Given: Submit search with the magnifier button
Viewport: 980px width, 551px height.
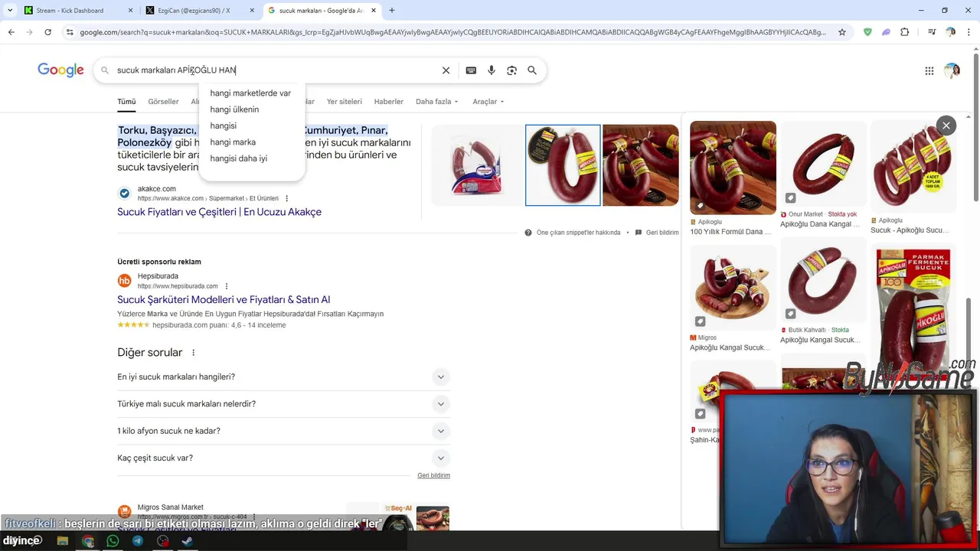Looking at the screenshot, I should (532, 70).
